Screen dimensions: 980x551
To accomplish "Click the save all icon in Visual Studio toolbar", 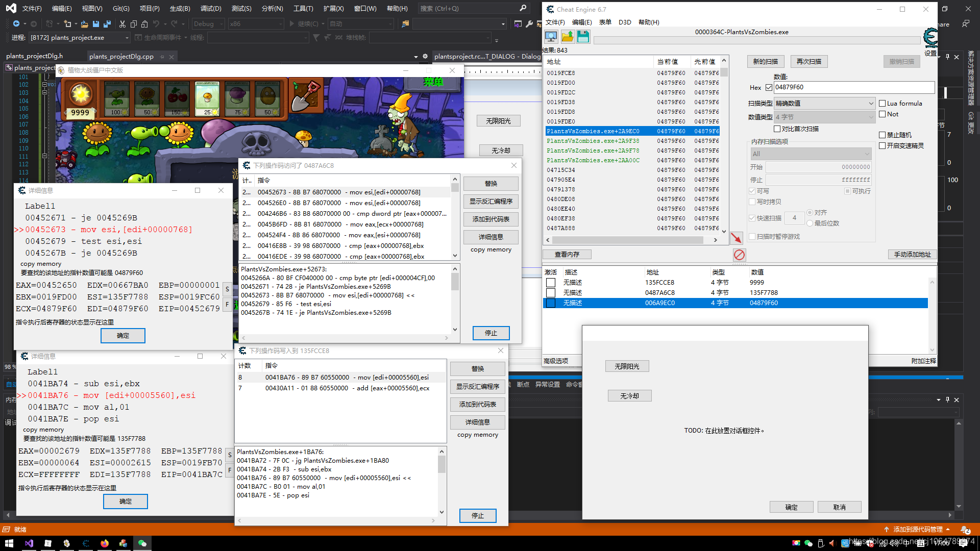I will pyautogui.click(x=107, y=24).
